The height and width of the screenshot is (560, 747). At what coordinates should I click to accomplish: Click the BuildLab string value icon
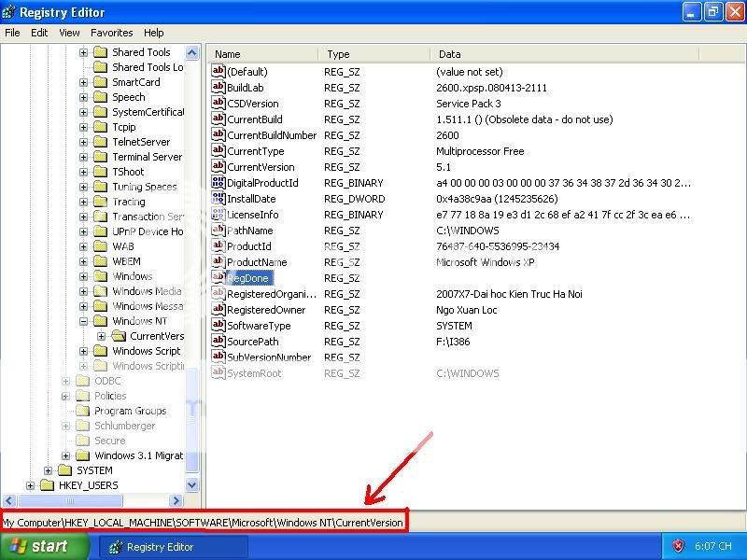click(218, 87)
